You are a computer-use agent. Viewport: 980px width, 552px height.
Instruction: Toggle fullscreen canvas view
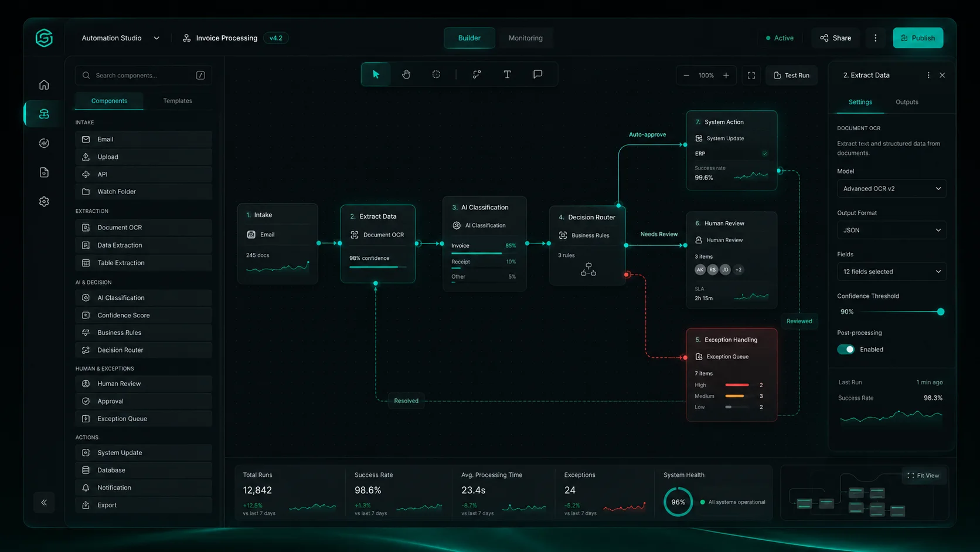(x=751, y=75)
